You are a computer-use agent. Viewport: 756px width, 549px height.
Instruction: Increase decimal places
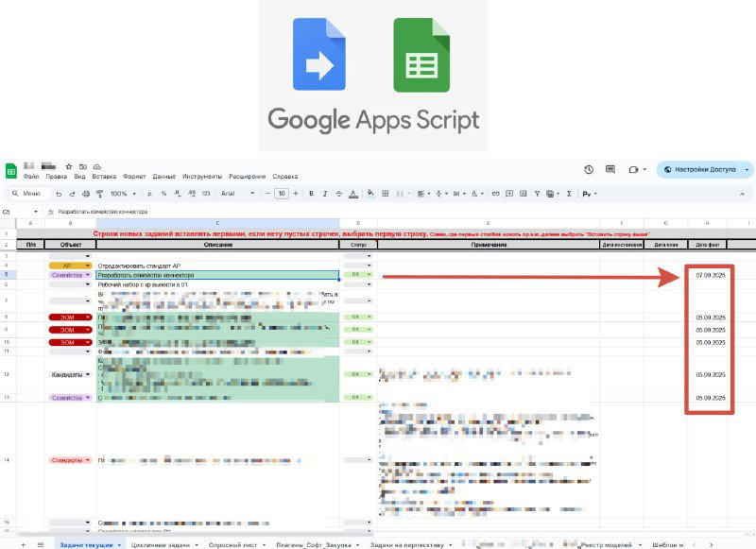tap(192, 194)
